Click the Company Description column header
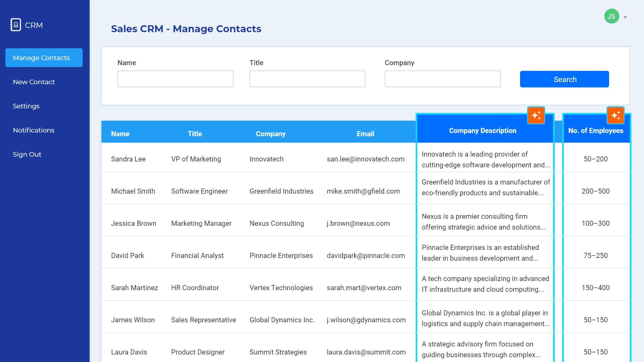The image size is (644, 362). (x=483, y=130)
